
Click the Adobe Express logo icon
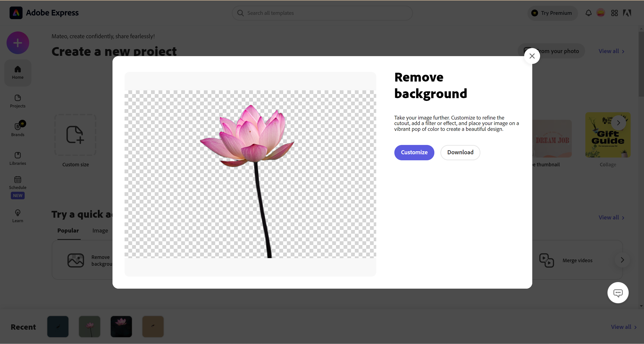point(16,13)
